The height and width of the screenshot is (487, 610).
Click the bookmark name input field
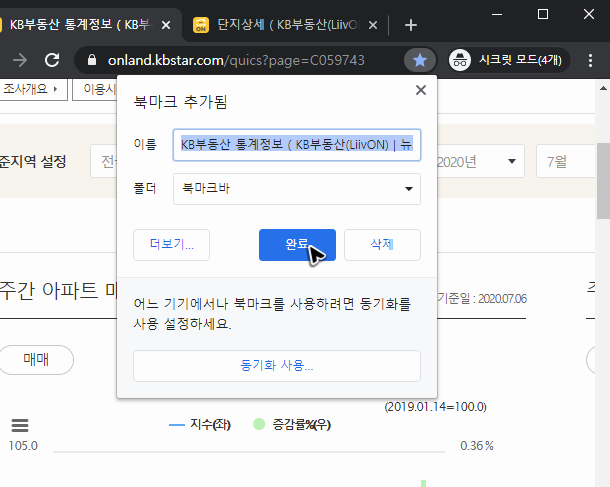coord(297,145)
